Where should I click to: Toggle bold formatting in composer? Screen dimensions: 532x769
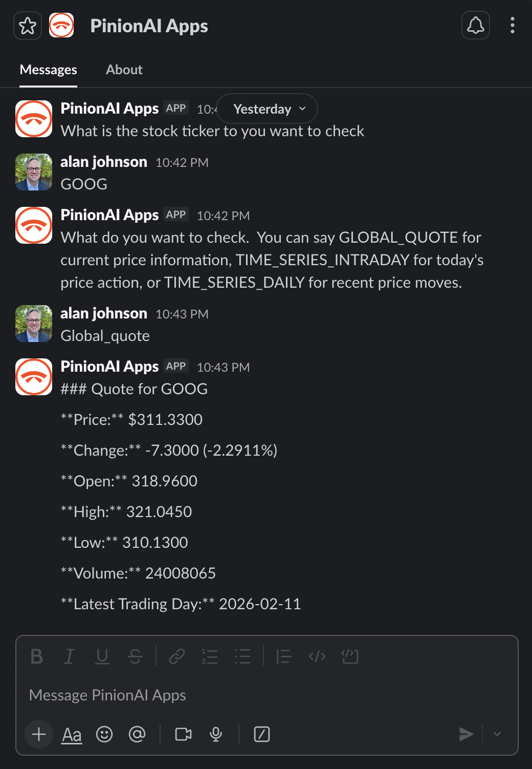click(x=37, y=656)
